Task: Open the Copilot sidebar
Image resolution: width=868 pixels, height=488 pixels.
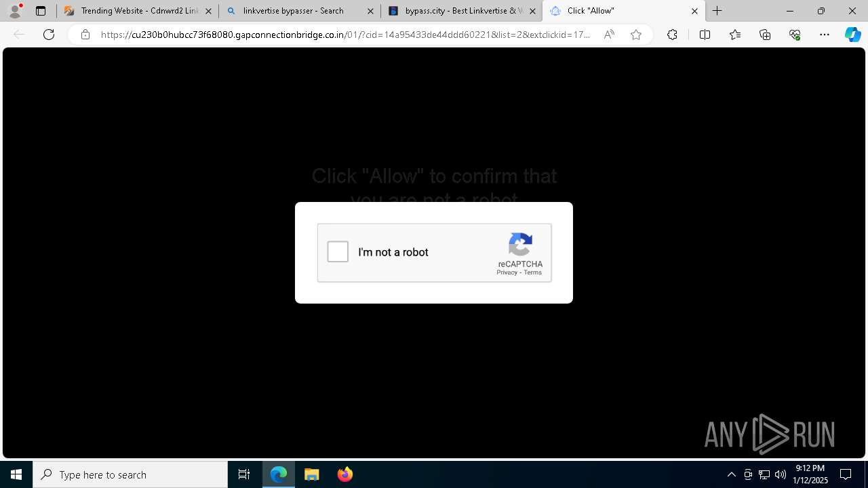Action: pos(853,35)
